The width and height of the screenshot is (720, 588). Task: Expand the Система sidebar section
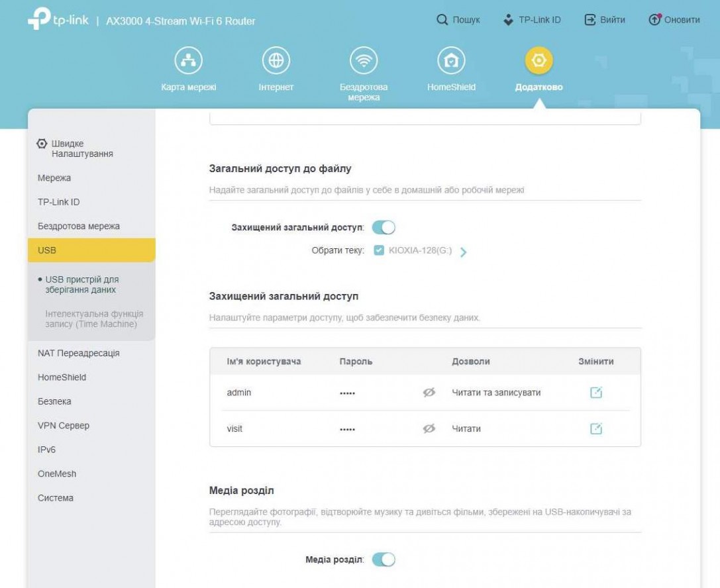click(56, 498)
